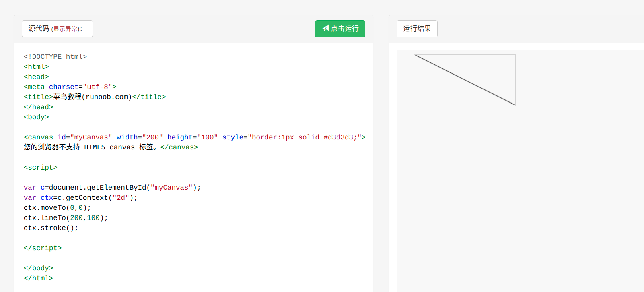Click the closing </html> tag line
The image size is (644, 292).
38,278
